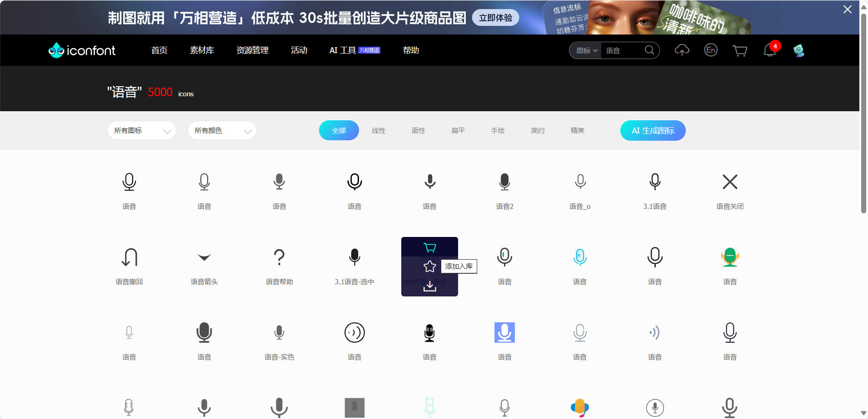
Task: Open the 帮助 menu item
Action: (x=411, y=50)
